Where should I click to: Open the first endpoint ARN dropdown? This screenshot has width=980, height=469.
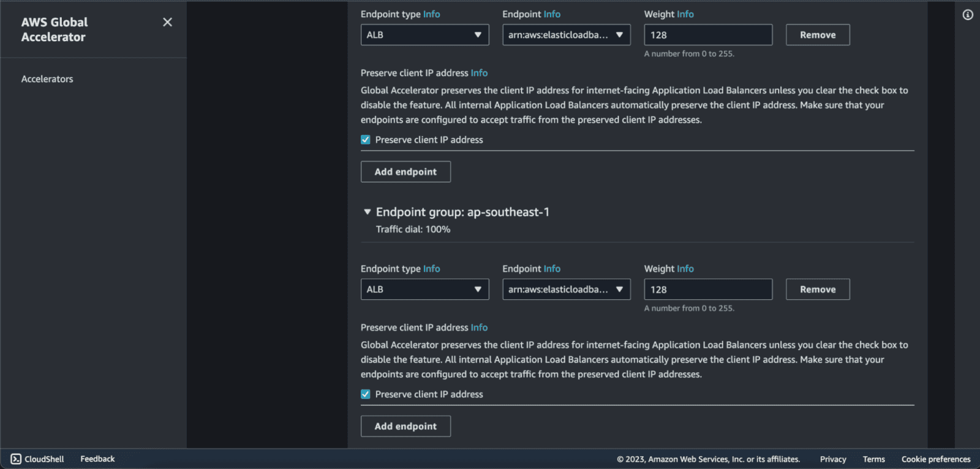tap(566, 35)
